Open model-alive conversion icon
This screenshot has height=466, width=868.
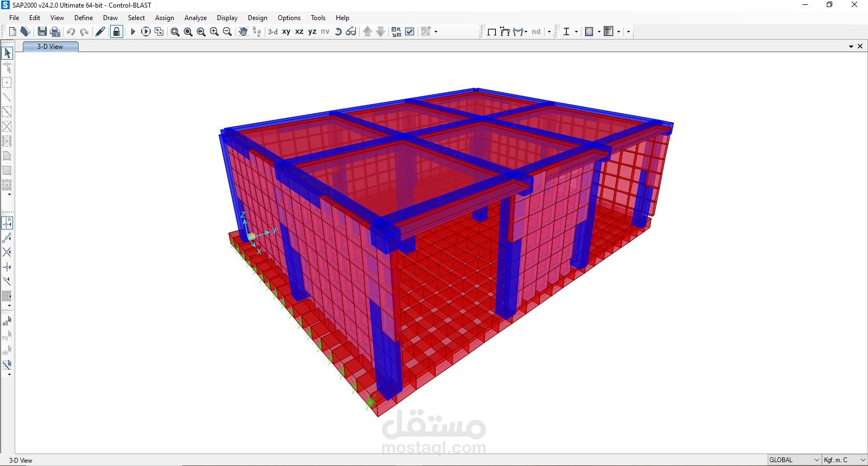click(x=159, y=31)
